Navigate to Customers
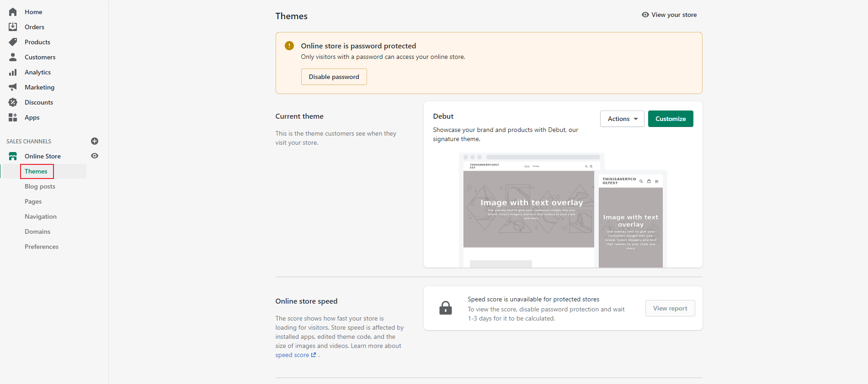This screenshot has height=384, width=868. point(40,57)
